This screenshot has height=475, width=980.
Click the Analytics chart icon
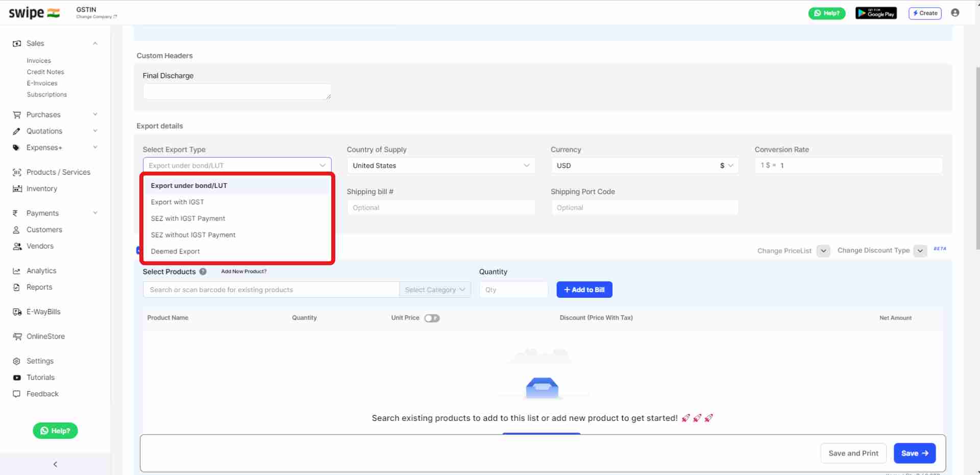pos(17,271)
